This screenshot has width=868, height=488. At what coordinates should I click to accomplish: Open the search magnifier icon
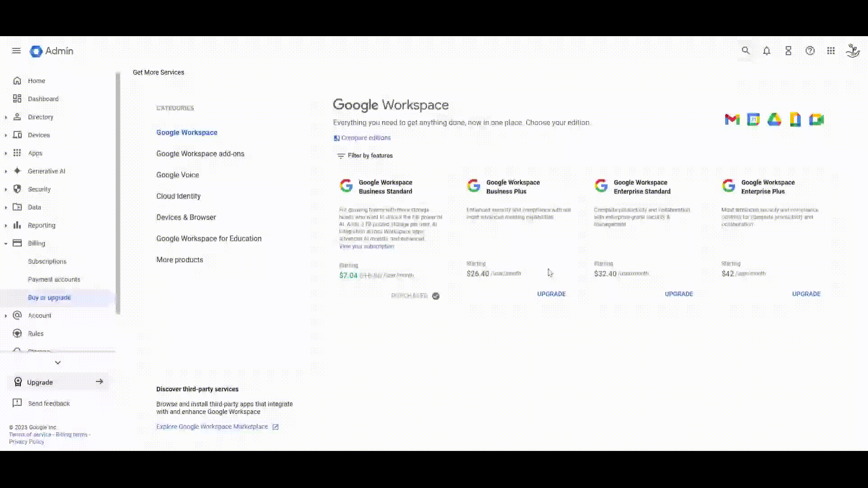click(x=745, y=51)
